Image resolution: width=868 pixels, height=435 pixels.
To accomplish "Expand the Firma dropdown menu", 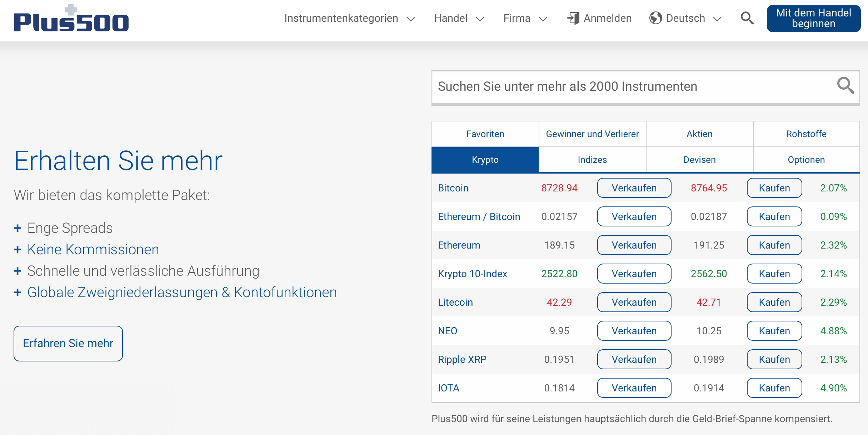I will [x=525, y=18].
